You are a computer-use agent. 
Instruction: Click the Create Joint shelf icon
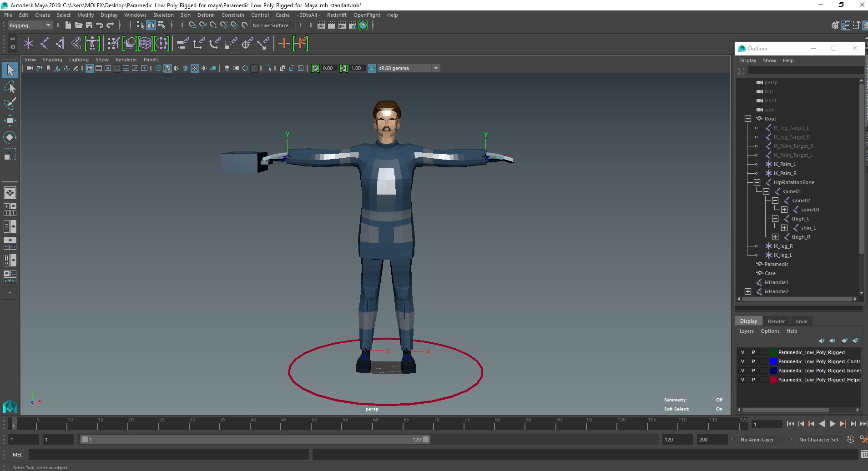[x=45, y=44]
